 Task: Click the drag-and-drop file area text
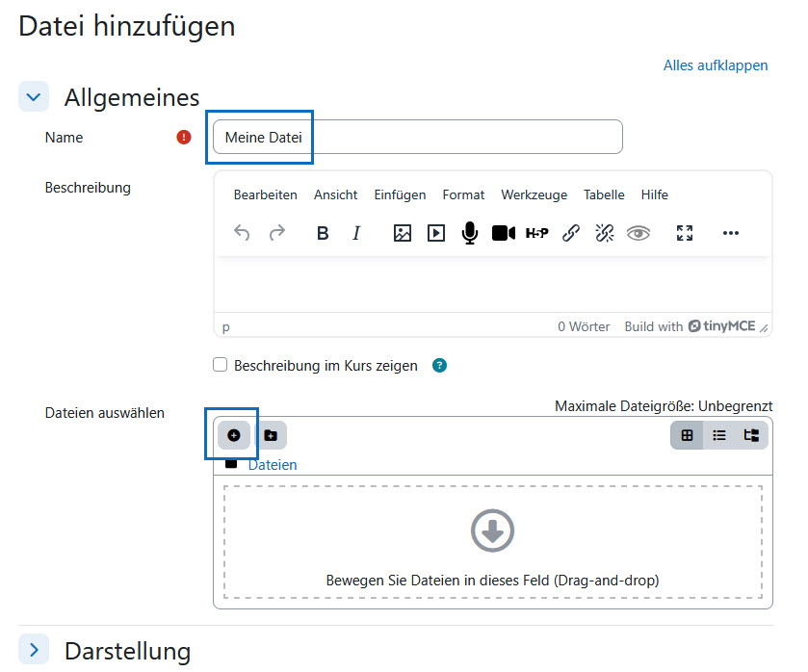[x=493, y=581]
